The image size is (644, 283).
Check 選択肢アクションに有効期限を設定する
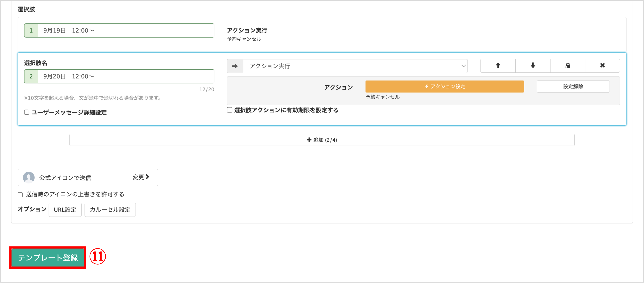[230, 110]
